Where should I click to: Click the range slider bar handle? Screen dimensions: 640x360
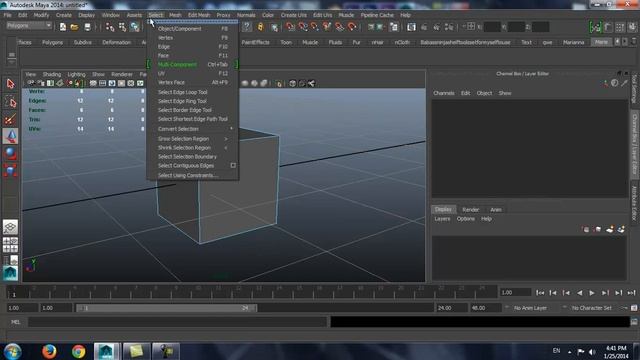tap(167, 308)
